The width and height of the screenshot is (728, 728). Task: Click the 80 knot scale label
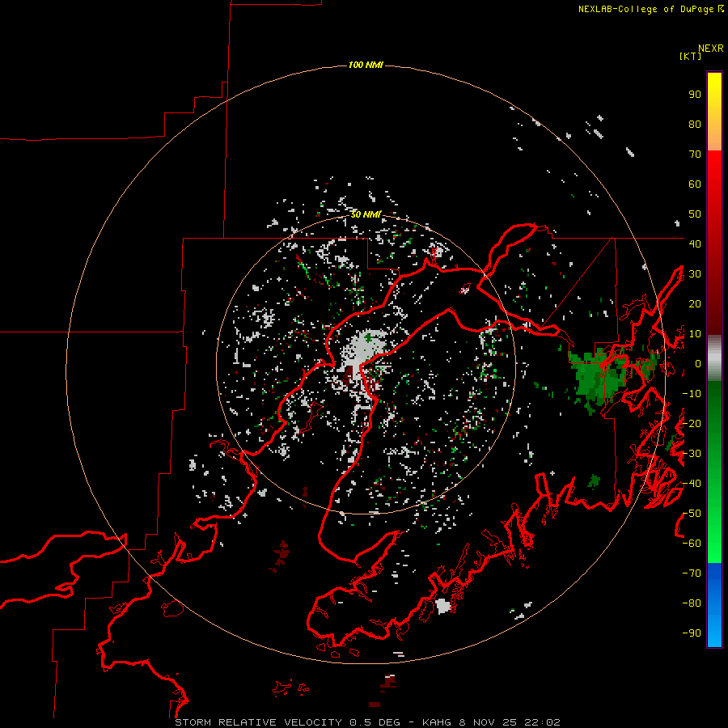(695, 125)
